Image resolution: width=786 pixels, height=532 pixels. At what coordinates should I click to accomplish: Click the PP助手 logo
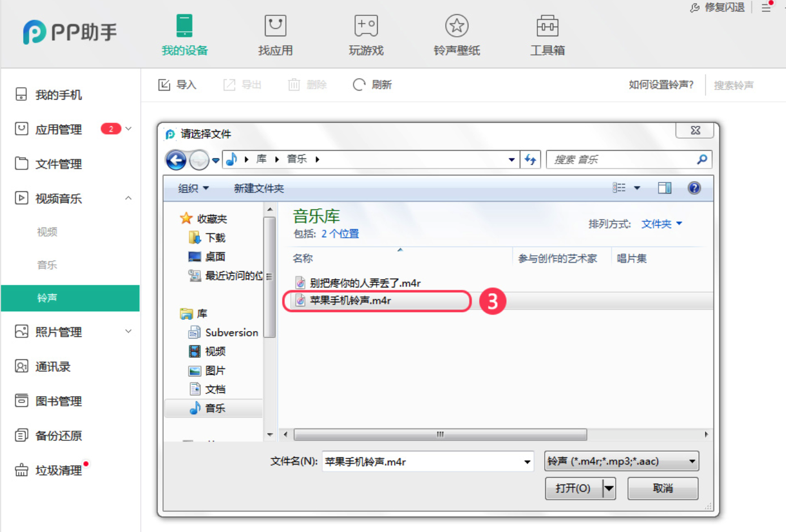pos(70,32)
